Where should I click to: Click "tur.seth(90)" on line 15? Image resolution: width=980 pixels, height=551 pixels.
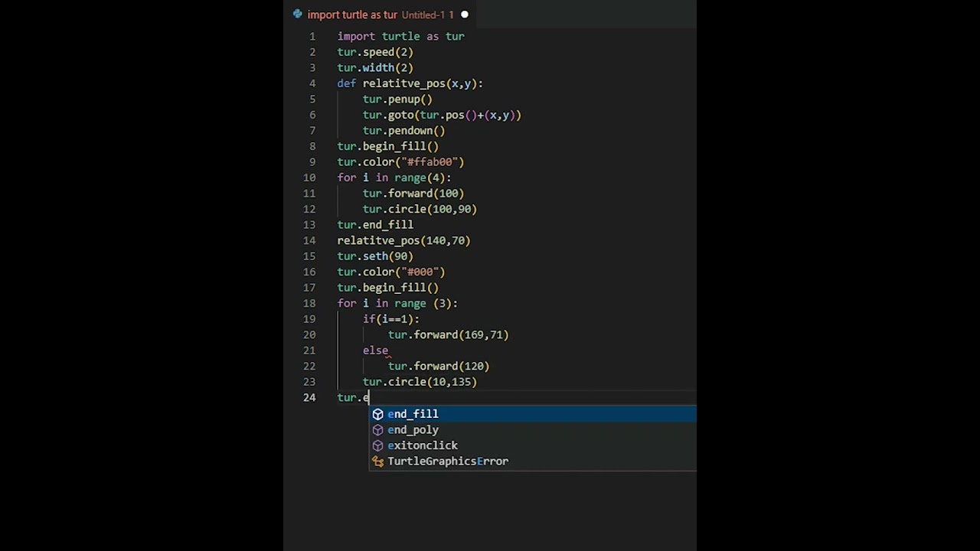[x=375, y=256]
